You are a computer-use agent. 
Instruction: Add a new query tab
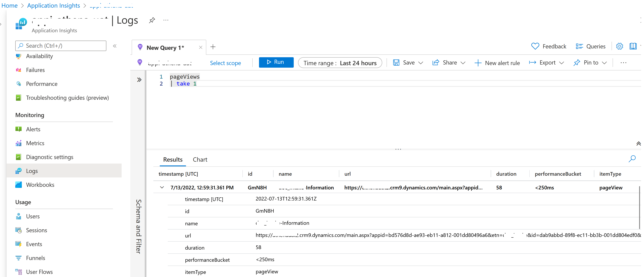point(213,47)
